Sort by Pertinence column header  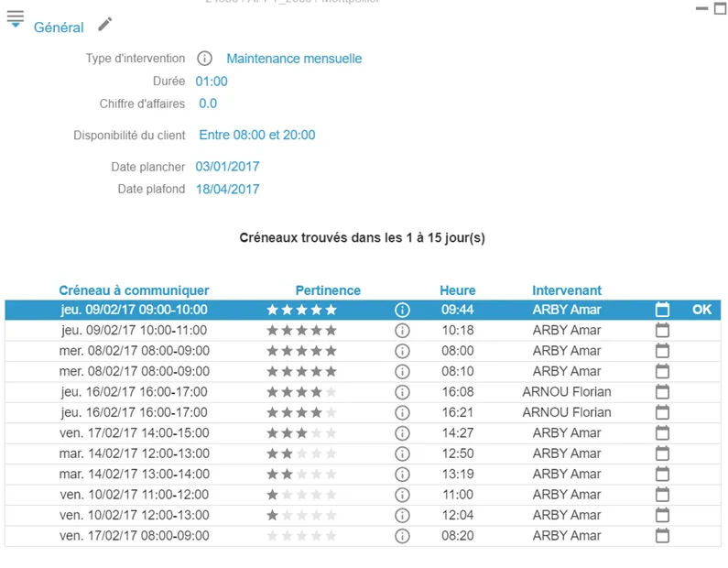(328, 290)
